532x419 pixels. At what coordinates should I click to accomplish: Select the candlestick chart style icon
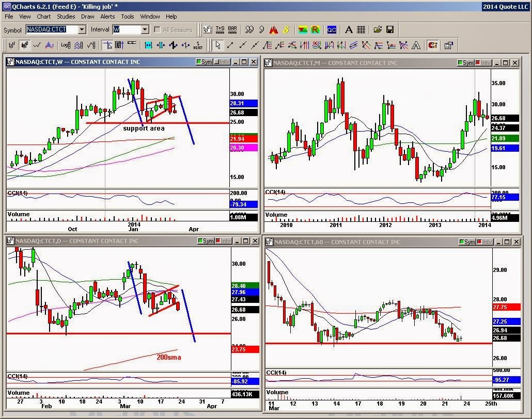pyautogui.click(x=24, y=45)
